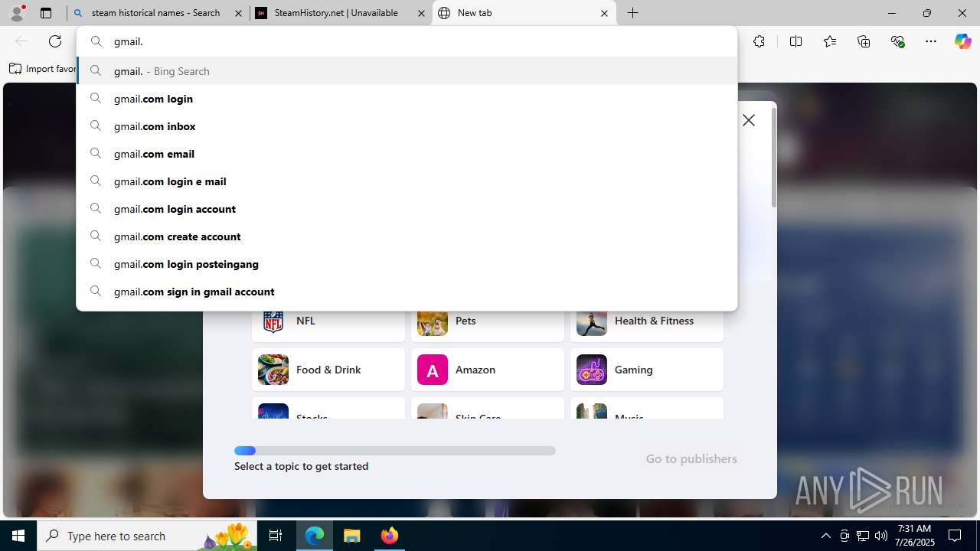Choose the Amazon topic card
This screenshot has width=980, height=551.
point(488,370)
